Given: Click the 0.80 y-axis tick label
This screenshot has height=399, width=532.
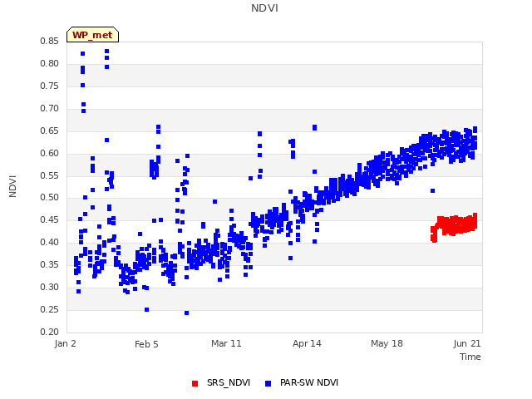Looking at the screenshot, I should click(49, 63).
